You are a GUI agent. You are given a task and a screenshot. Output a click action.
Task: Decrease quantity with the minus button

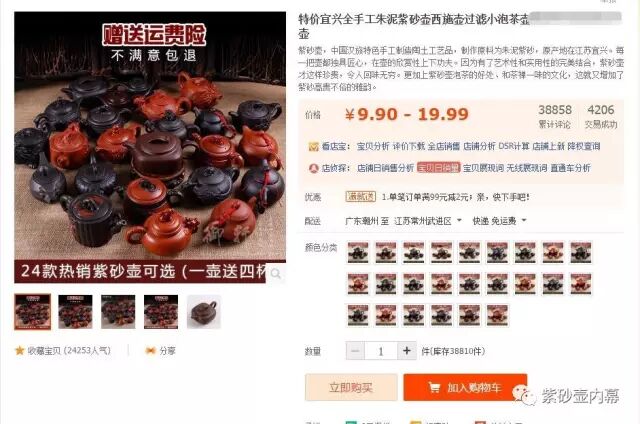355,351
